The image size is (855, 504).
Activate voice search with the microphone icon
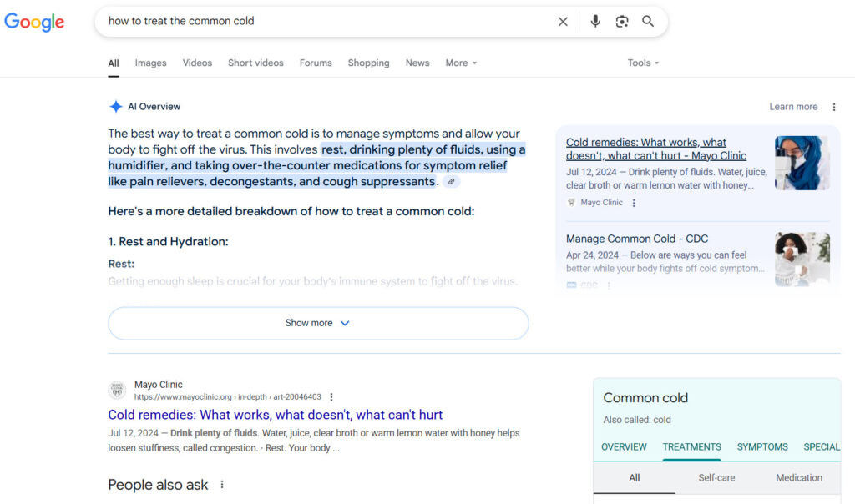click(594, 21)
